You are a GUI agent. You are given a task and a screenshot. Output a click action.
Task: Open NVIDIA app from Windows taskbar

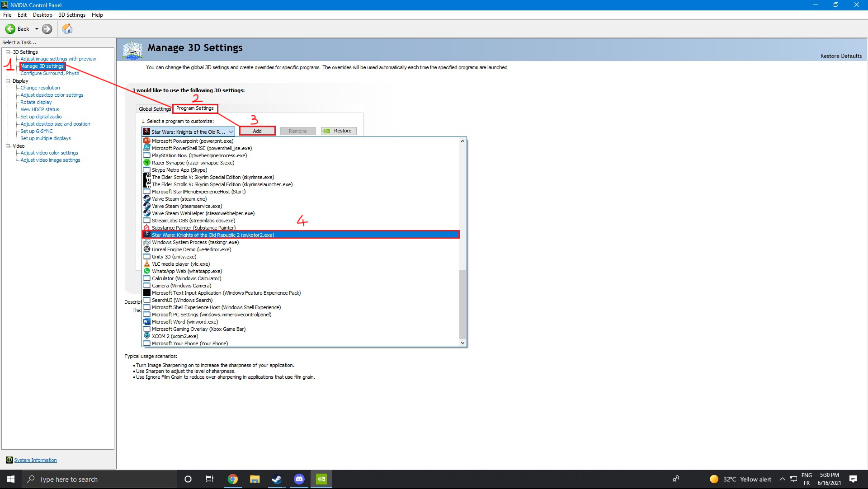point(321,479)
